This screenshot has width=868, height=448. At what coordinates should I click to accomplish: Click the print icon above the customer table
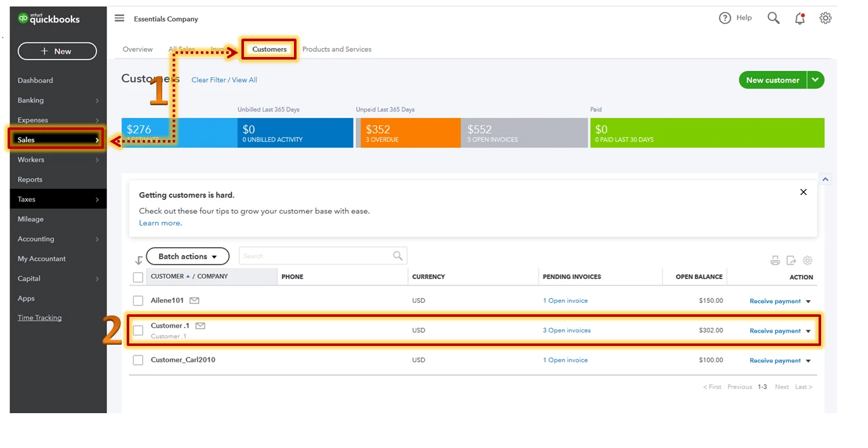(775, 260)
